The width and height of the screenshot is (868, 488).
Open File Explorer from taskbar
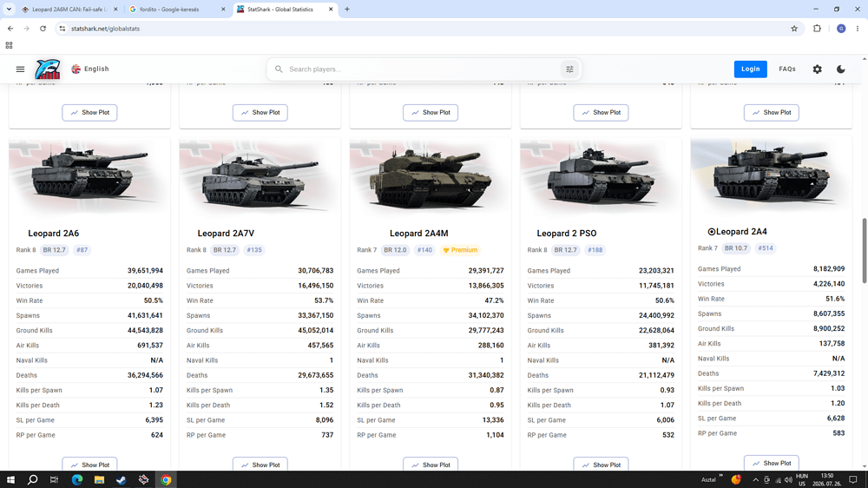tap(99, 479)
